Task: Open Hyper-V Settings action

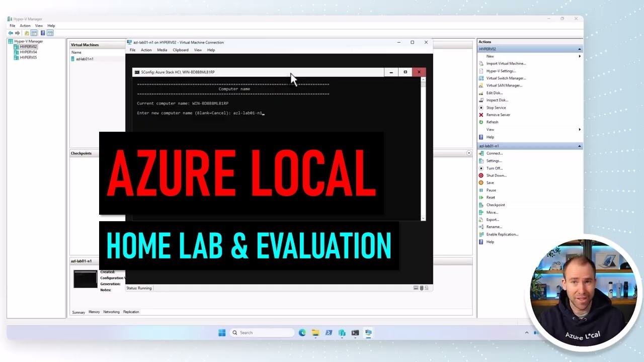Action: [501, 71]
